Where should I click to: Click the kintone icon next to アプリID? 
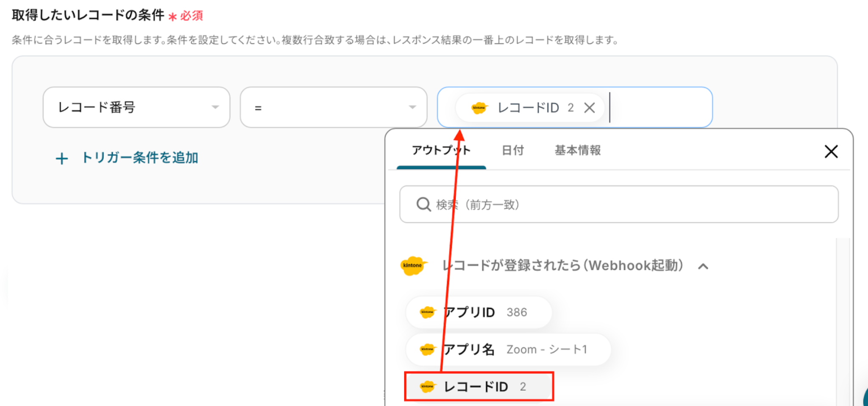pyautogui.click(x=427, y=312)
